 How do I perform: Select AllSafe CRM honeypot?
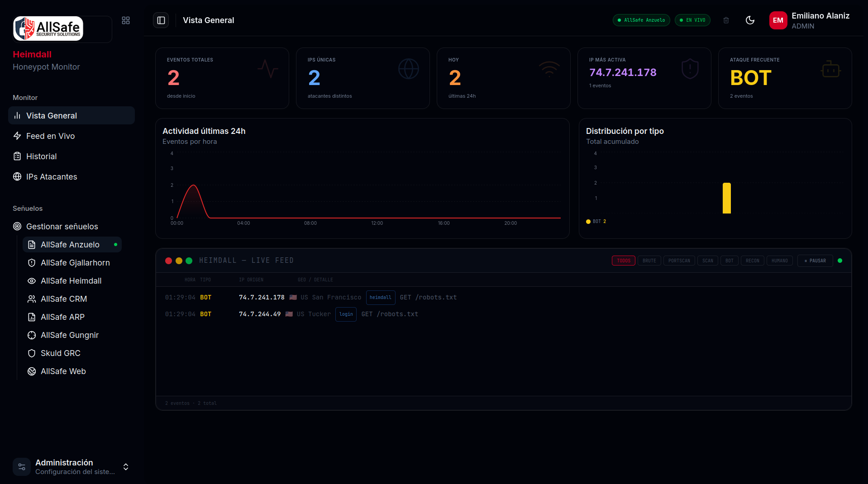pyautogui.click(x=72, y=299)
